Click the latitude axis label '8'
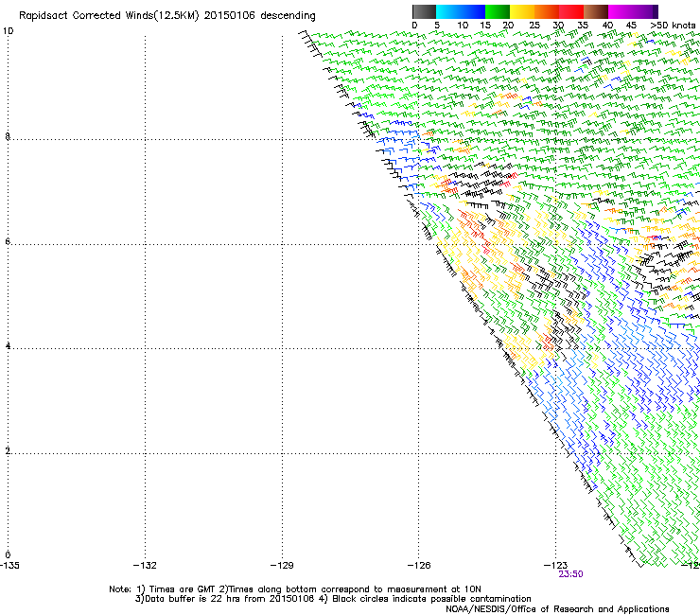Screen dimensions: 700x615 coord(8,136)
